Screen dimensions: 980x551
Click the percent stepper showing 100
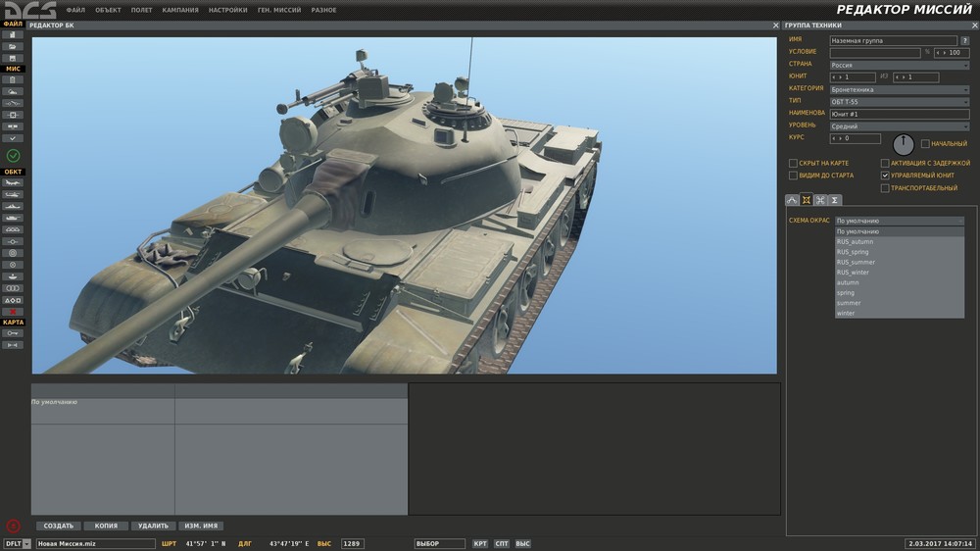952,53
